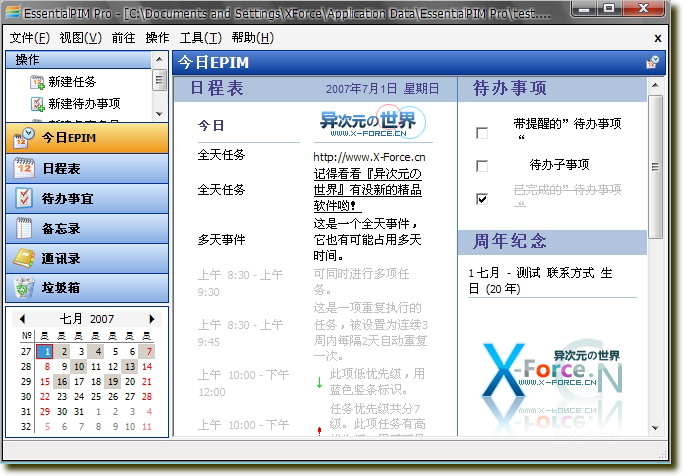
Task: Go to next month in mini calendar
Action: click(151, 319)
